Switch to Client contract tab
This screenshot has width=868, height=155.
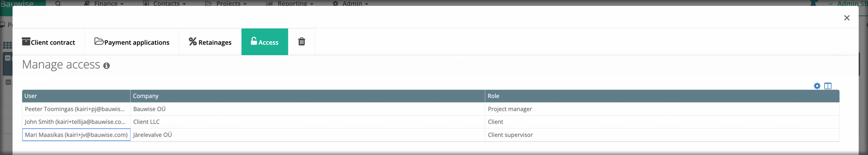[x=49, y=41]
